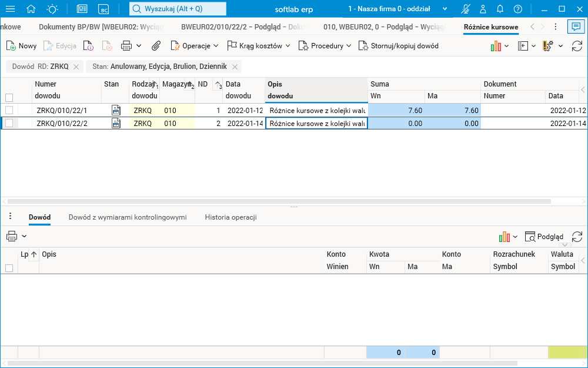The height and width of the screenshot is (368, 588).
Task: Click the paperclip attachments icon
Action: click(156, 46)
